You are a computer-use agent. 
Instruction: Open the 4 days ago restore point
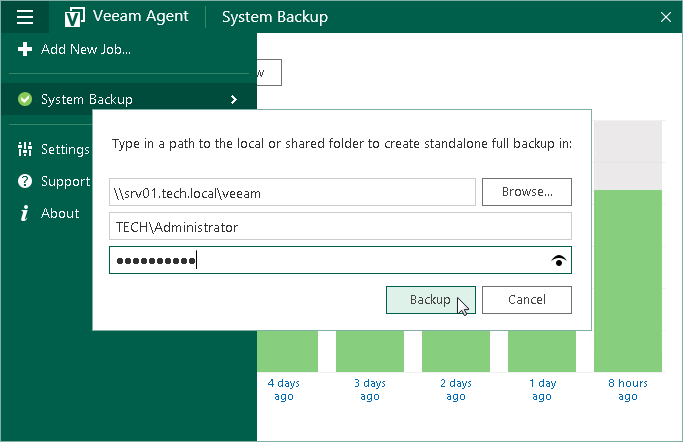tap(284, 390)
